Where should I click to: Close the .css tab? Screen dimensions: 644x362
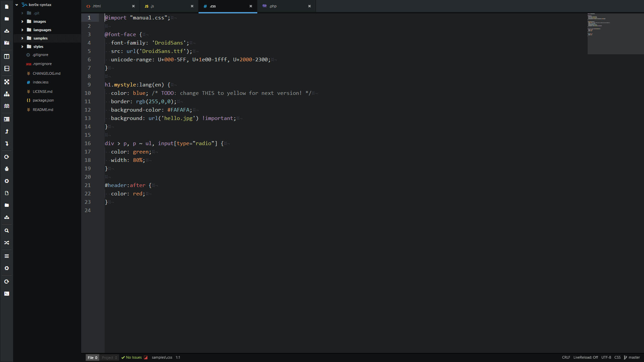pos(251,6)
